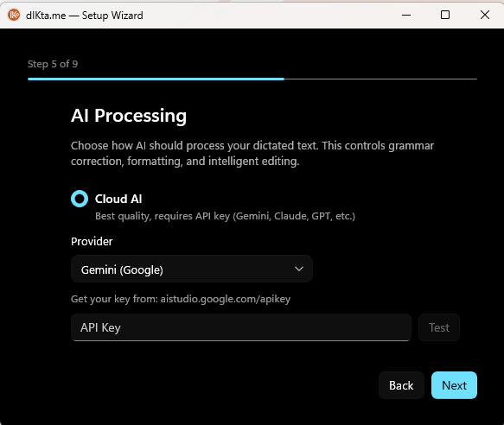The width and height of the screenshot is (504, 425).
Task: Minimize the Setup Wizard window
Action: click(x=406, y=15)
